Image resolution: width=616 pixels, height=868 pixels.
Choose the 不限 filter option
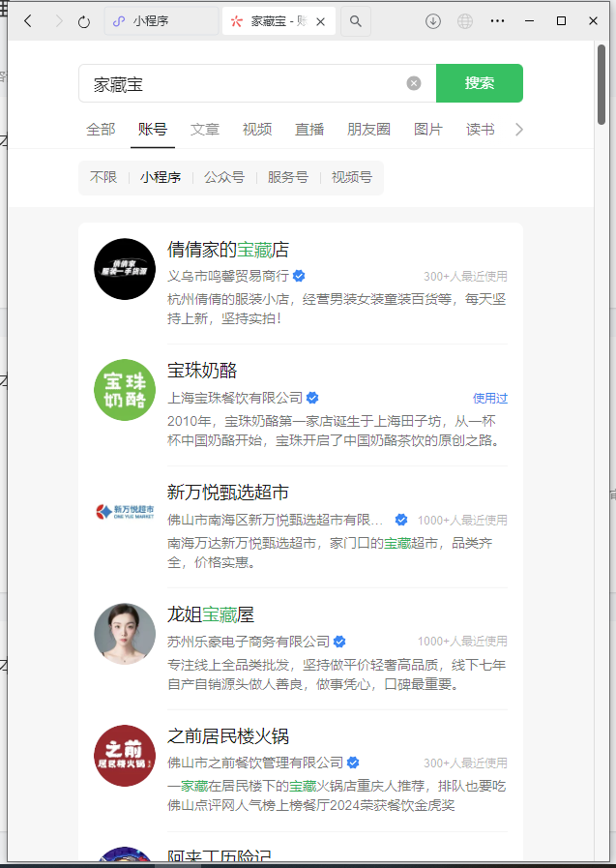(103, 177)
